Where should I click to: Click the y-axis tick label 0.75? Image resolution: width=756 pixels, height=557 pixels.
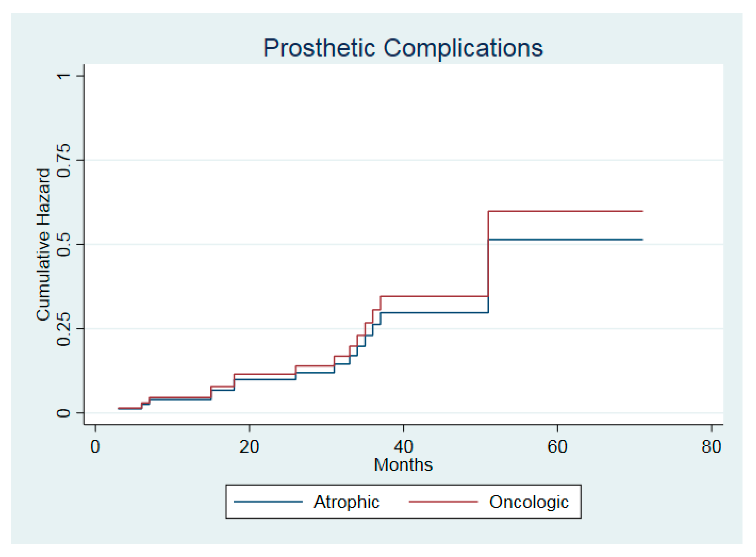point(63,160)
